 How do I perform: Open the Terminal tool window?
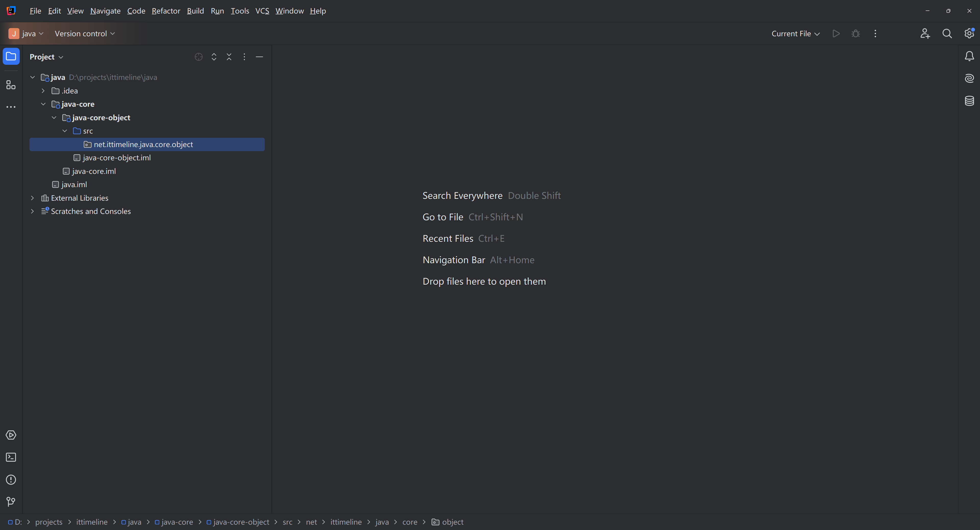(x=11, y=457)
